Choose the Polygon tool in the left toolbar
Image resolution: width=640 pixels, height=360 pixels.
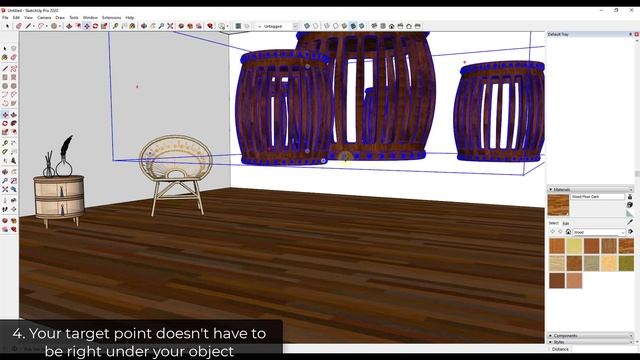pyautogui.click(x=13, y=86)
